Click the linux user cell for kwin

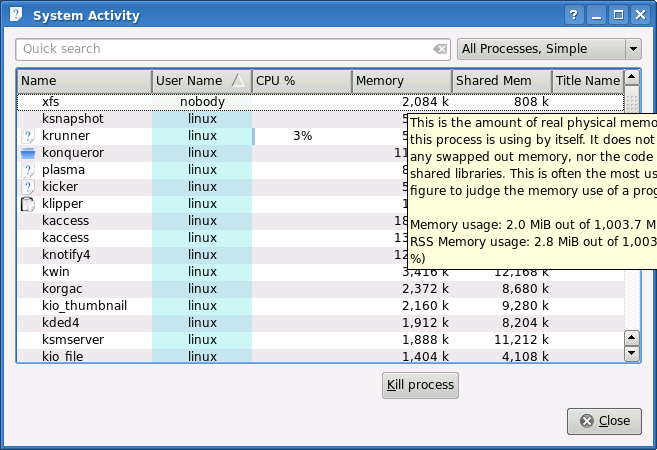point(202,272)
